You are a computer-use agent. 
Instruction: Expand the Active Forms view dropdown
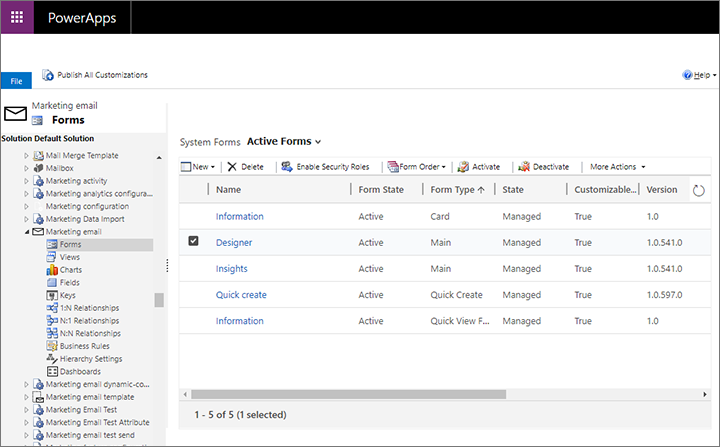coord(318,142)
